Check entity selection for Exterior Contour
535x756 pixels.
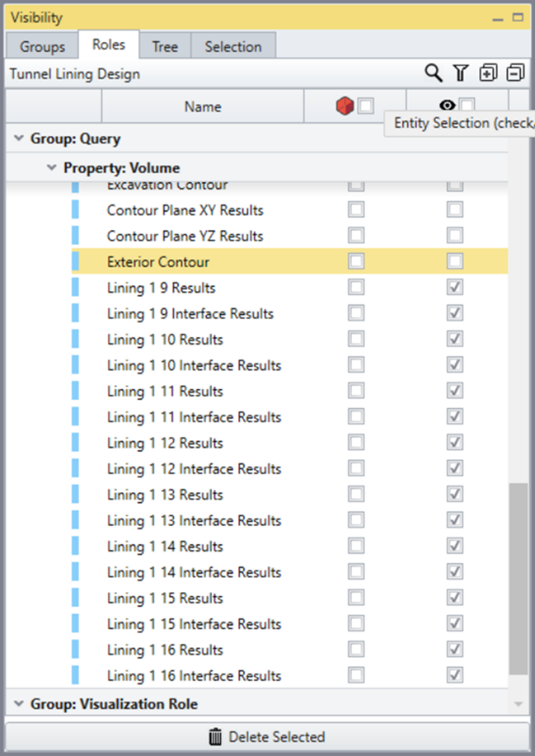pyautogui.click(x=356, y=261)
